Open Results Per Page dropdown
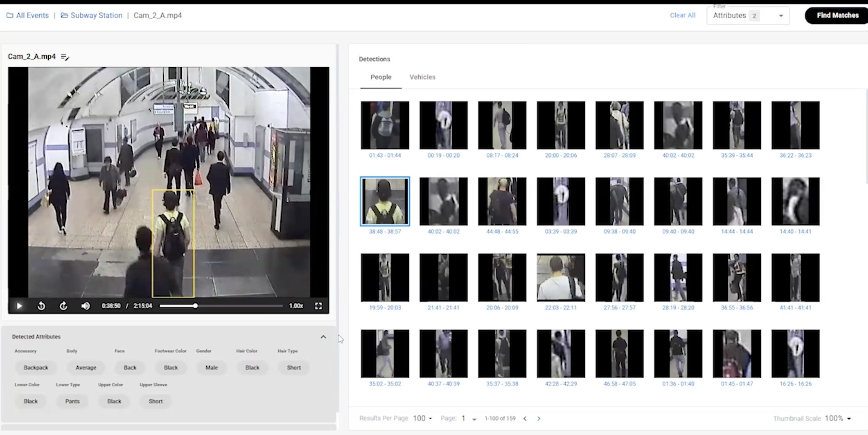The height and width of the screenshot is (435, 868). coord(422,418)
